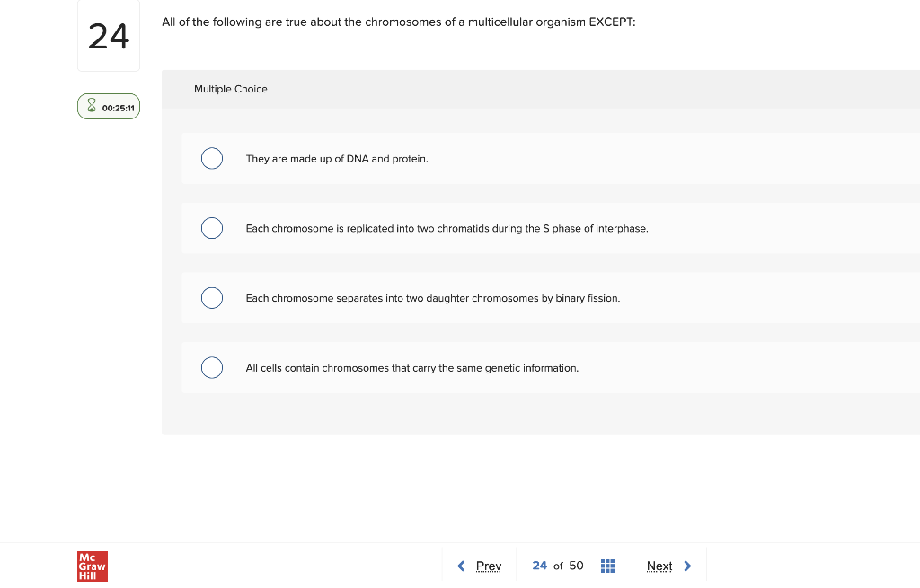Select 'made up of DNA and protein' option
This screenshot has width=920, height=588.
(x=212, y=159)
